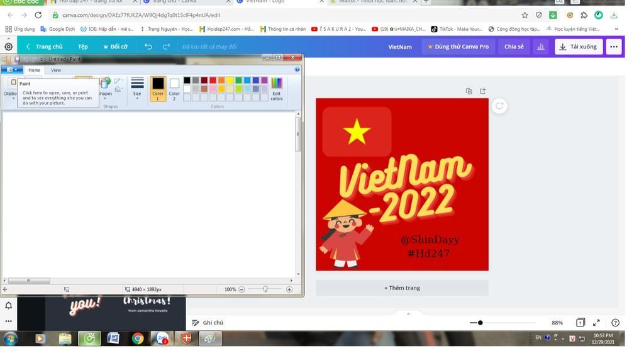Switch to the Trang chủ - Canva browser tab

coord(186,2)
